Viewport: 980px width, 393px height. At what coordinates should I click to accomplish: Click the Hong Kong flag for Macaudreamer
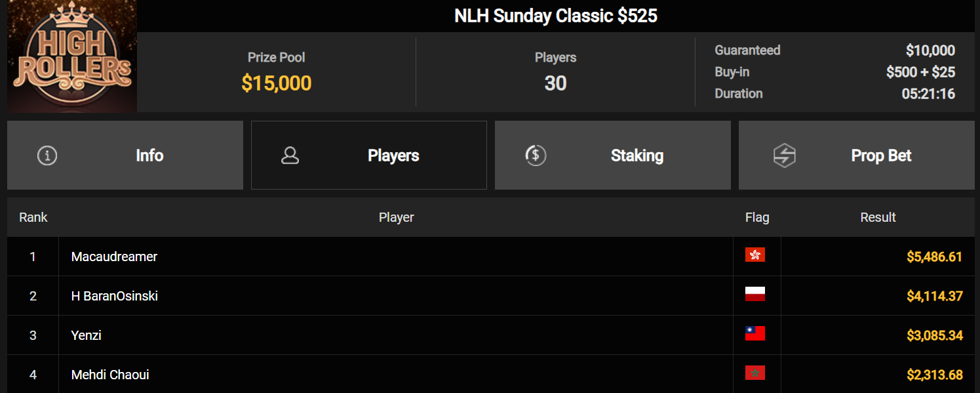pyautogui.click(x=755, y=255)
